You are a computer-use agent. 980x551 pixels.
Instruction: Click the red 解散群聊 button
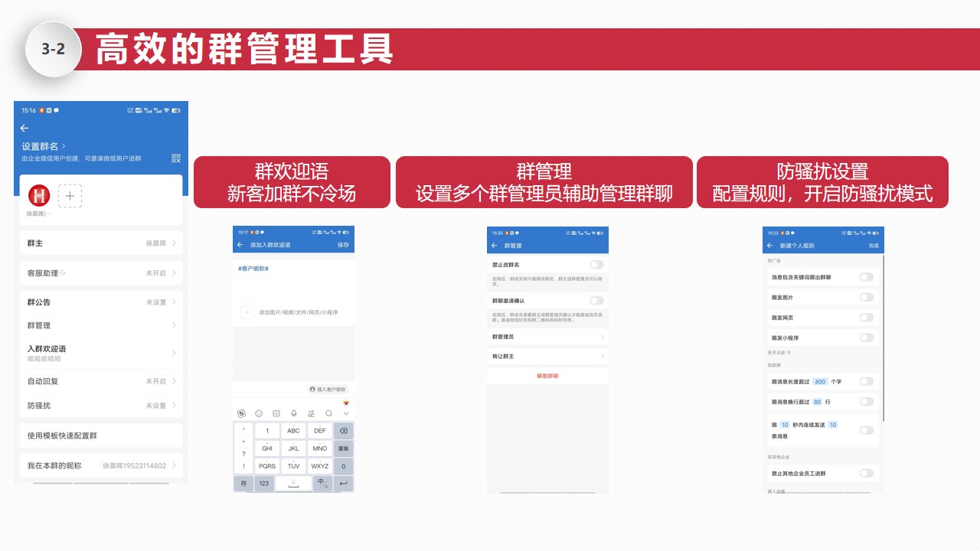pos(547,376)
